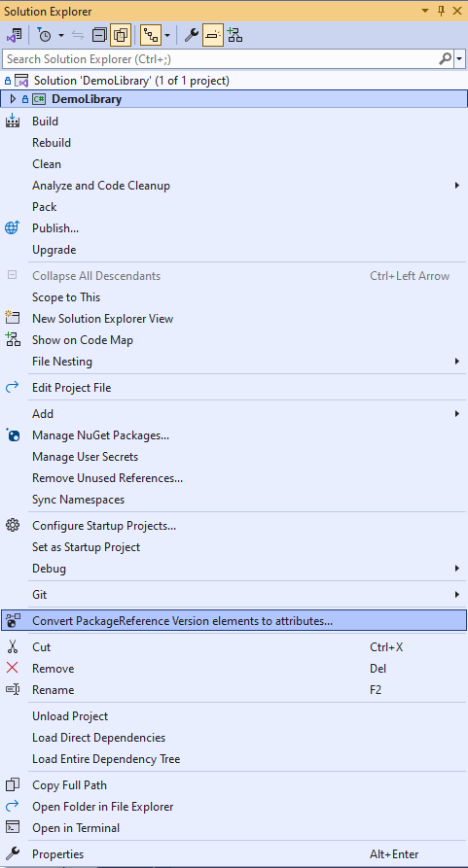Toggle the file nesting toolbar button
The image size is (468, 868).
[x=150, y=35]
